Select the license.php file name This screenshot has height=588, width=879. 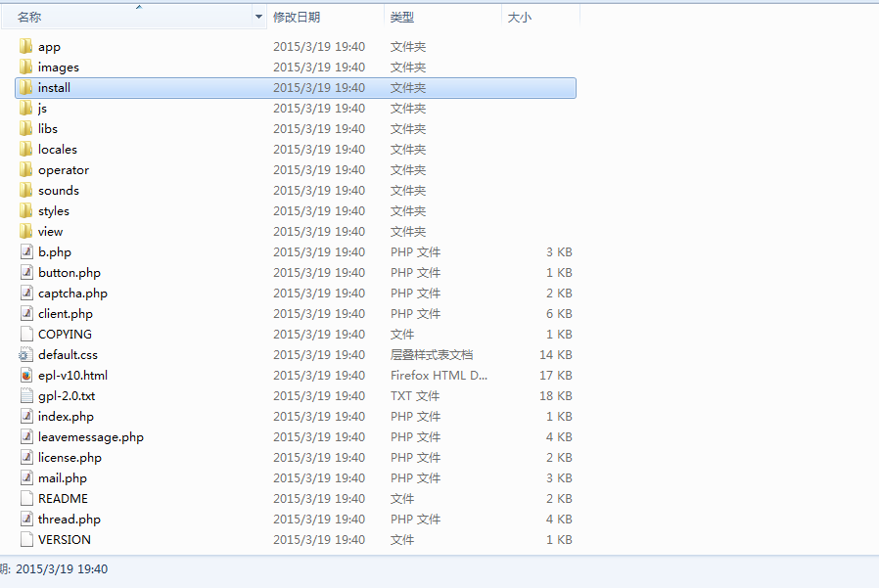click(x=70, y=458)
